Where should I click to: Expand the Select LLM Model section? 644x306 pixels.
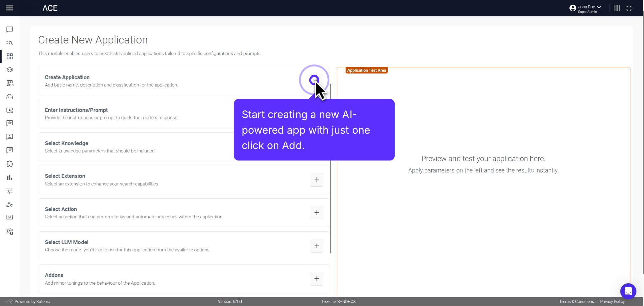[x=317, y=246]
